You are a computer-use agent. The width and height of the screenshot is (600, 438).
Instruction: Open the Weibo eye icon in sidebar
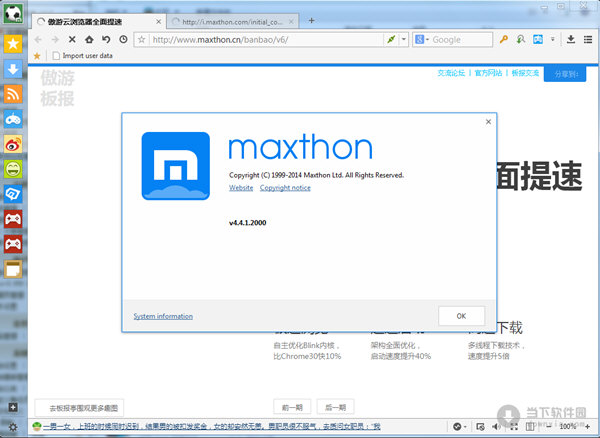click(13, 144)
